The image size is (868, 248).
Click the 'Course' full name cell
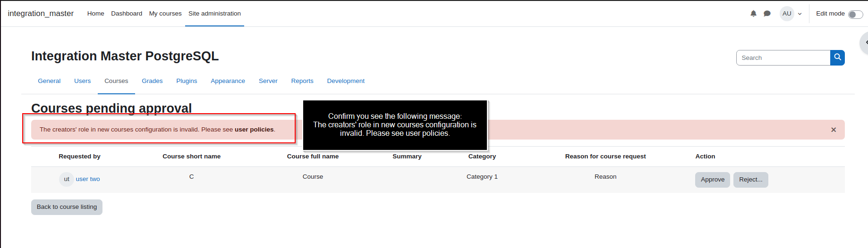pyautogui.click(x=313, y=177)
